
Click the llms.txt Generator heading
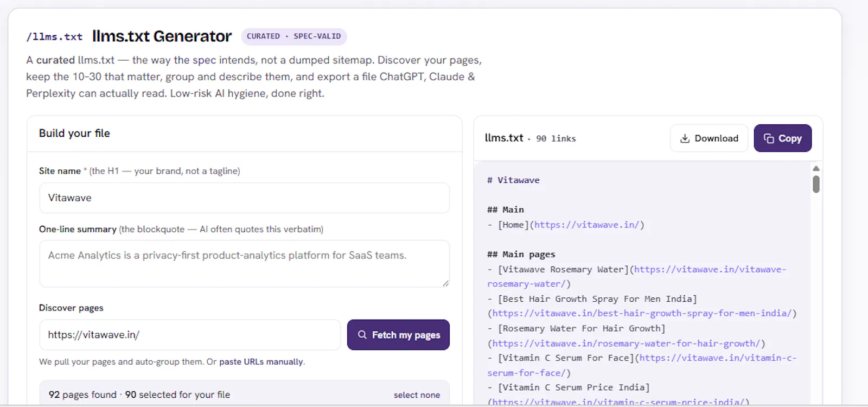tap(162, 36)
